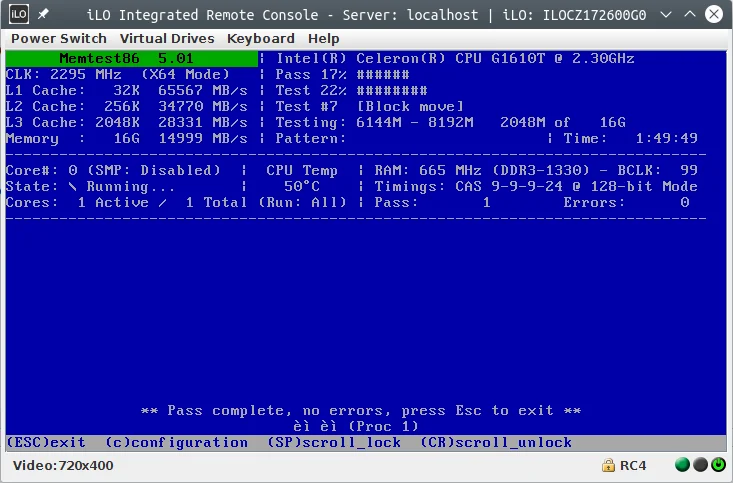Minimize window with down chevron
The height and width of the screenshot is (483, 733).
(666, 14)
